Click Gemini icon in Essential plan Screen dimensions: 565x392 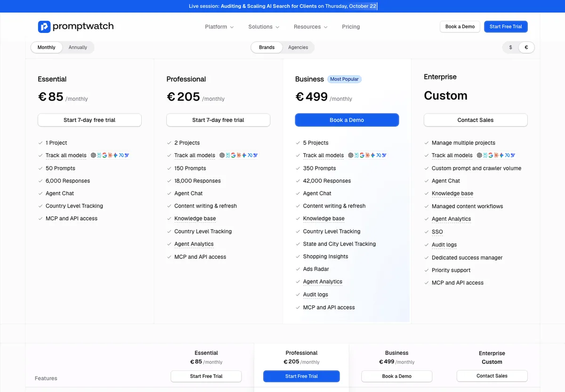point(115,155)
